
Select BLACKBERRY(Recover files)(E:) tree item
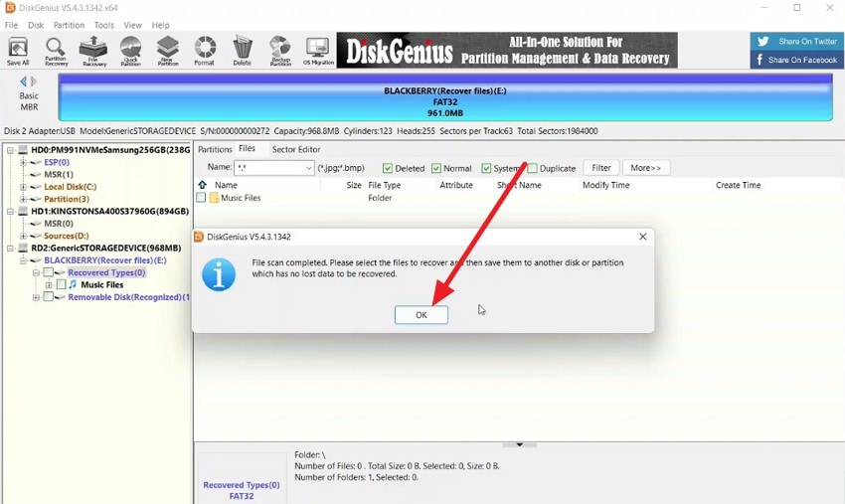pos(105,260)
